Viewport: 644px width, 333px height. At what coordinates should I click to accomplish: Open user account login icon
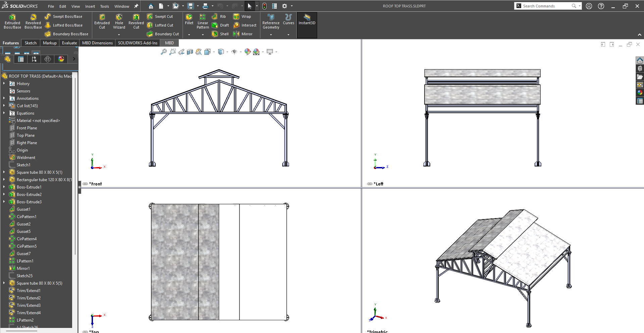click(589, 6)
